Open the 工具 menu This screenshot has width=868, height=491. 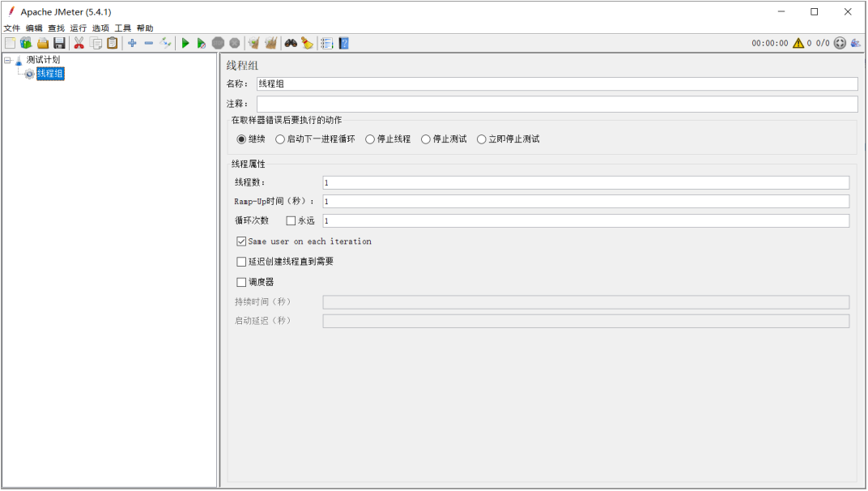coord(122,28)
